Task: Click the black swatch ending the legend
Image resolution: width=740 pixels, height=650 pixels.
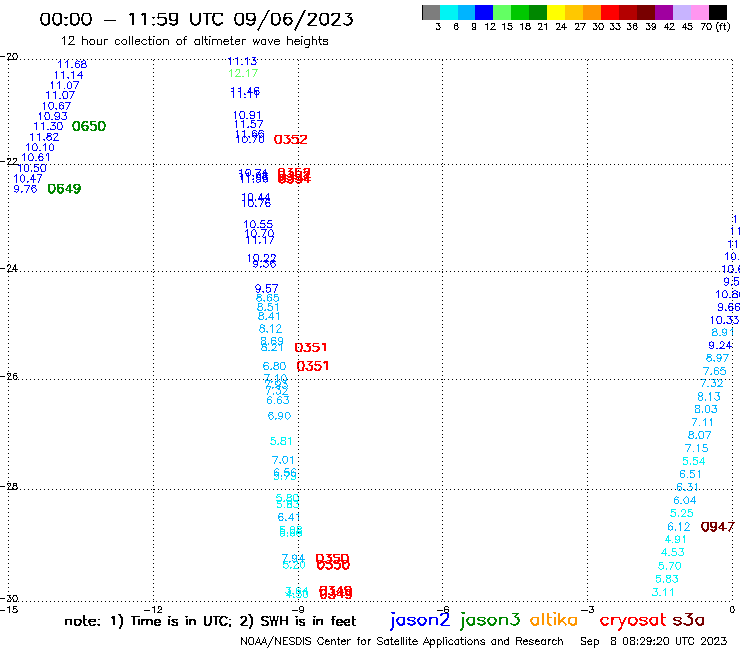Action: [x=717, y=12]
